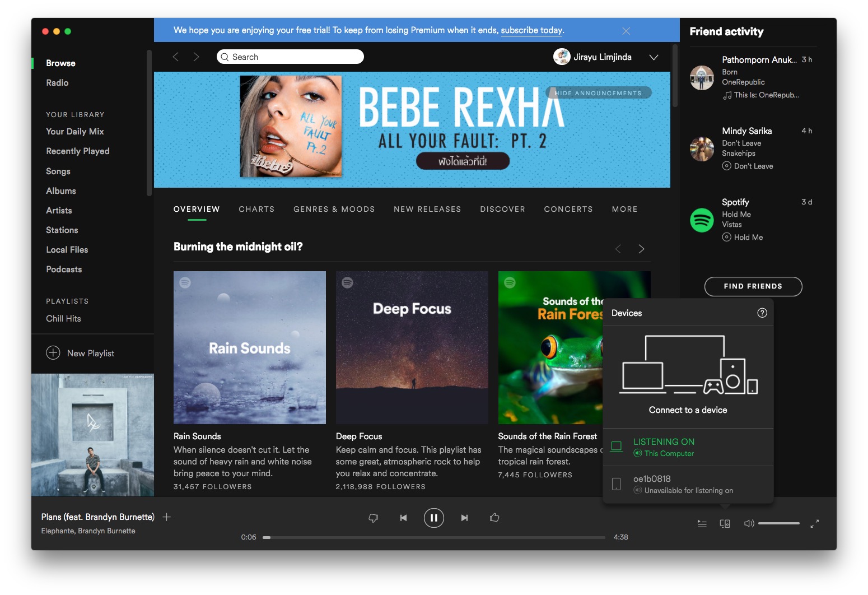Open Podcasts in sidebar

pos(64,269)
